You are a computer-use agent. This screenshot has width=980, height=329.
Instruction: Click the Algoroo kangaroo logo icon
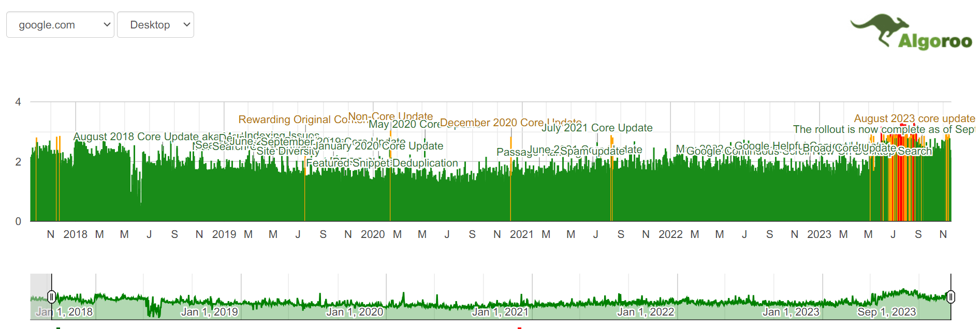point(880,29)
